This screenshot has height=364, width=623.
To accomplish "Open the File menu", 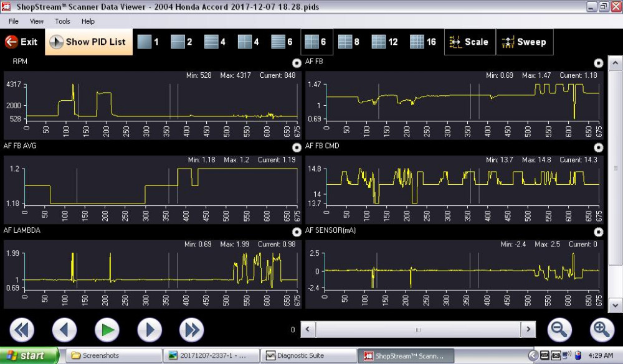I will 13,21.
